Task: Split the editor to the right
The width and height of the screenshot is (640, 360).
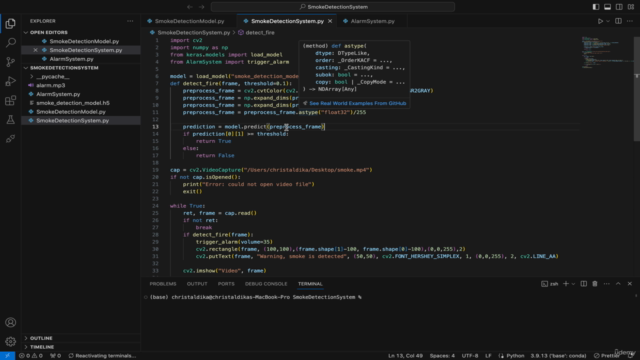Action: click(618, 21)
